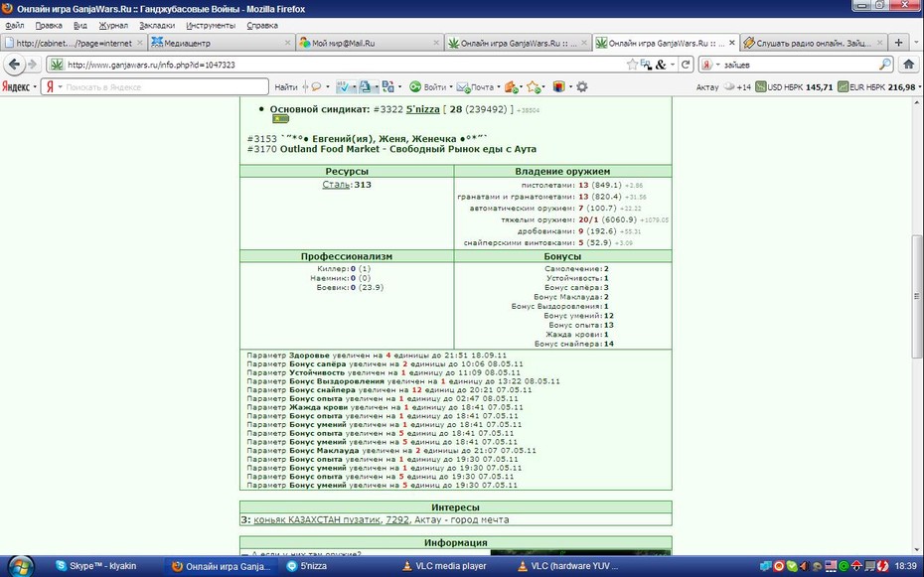Screen dimensions: 924x577
Task: Open the Файл menu
Action: pos(15,25)
